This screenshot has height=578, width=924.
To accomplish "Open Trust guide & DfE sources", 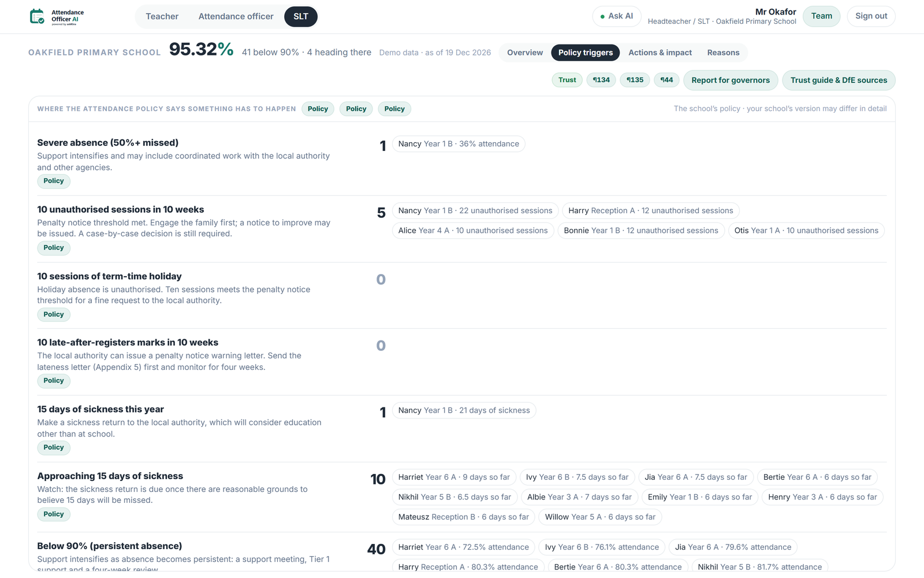I will 839,80.
